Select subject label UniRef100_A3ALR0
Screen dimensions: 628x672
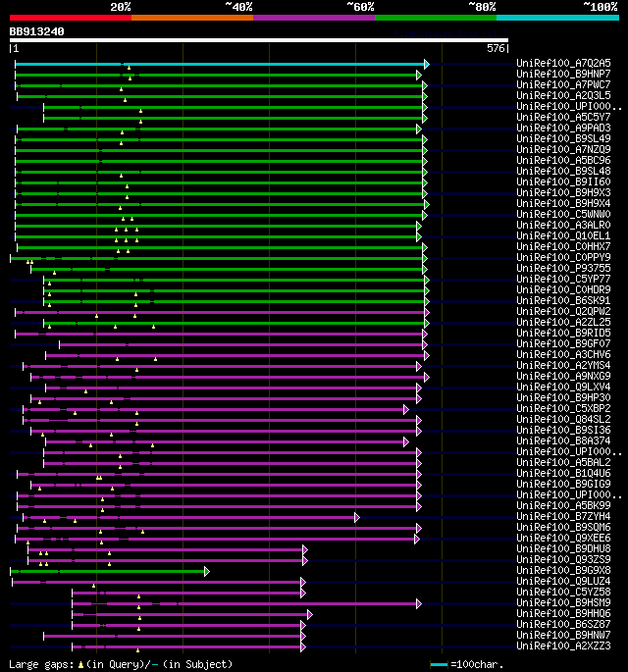[563, 225]
